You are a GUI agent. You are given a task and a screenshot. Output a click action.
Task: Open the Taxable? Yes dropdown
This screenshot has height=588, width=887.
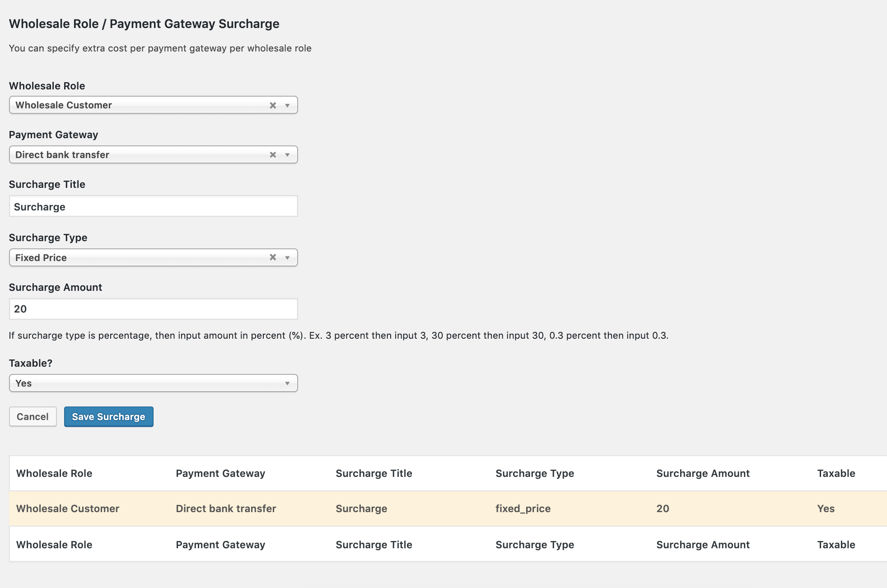153,383
